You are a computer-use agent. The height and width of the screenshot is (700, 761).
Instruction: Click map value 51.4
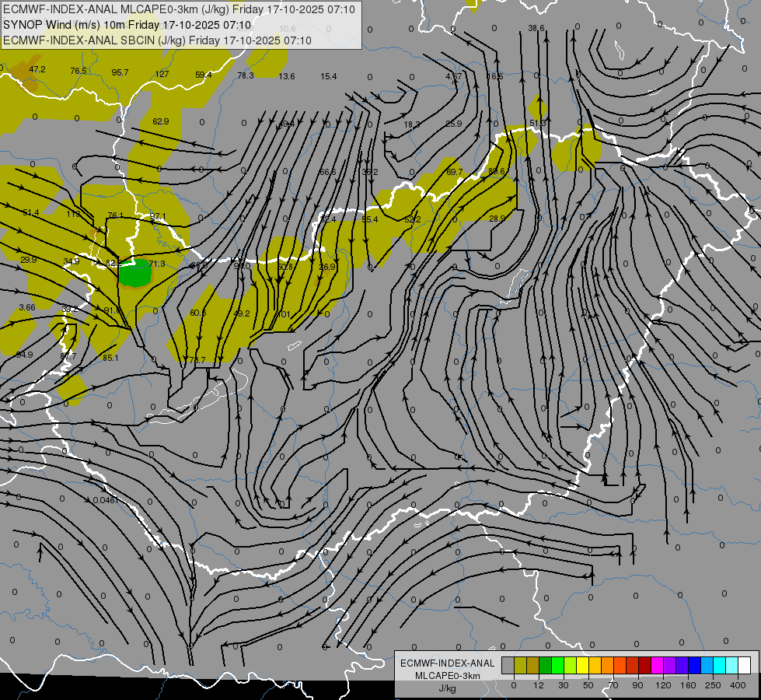[31, 212]
